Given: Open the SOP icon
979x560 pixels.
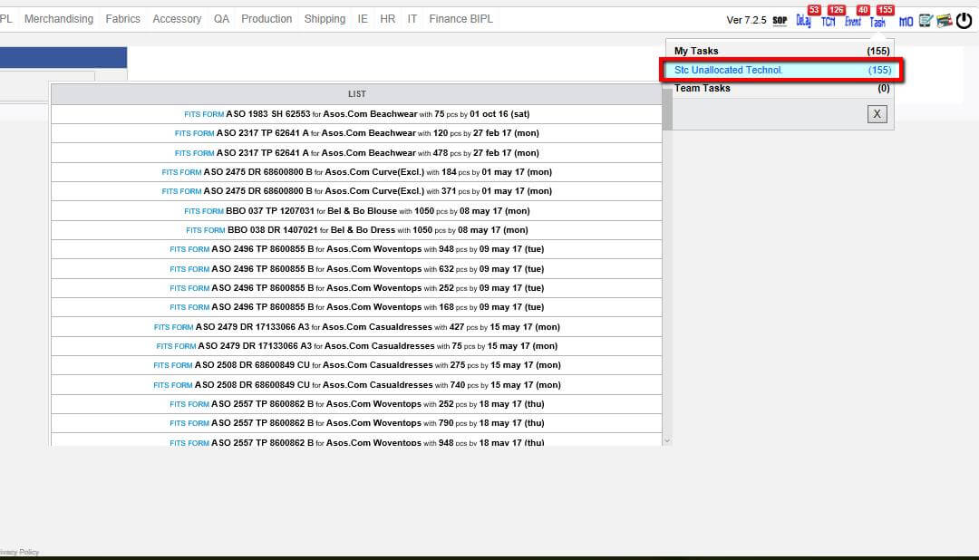Looking at the screenshot, I should [780, 21].
